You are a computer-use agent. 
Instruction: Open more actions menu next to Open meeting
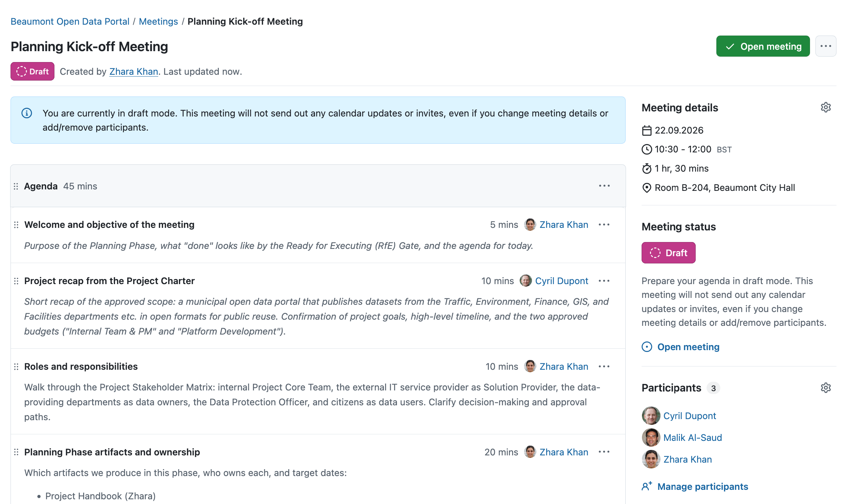(x=826, y=46)
